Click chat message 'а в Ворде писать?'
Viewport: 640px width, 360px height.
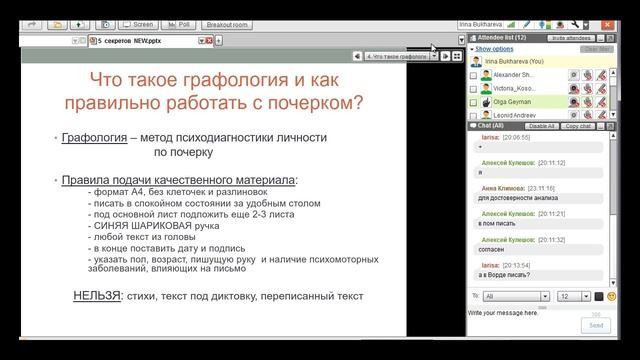pyautogui.click(x=504, y=275)
